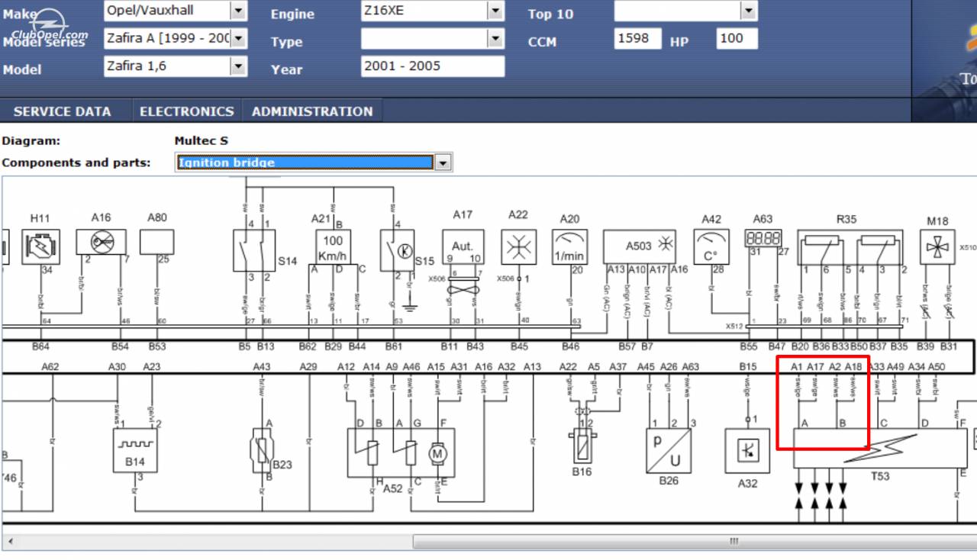Switch to the ELECTRONICS tab
Viewport: 977px width, 560px height.
tap(187, 111)
